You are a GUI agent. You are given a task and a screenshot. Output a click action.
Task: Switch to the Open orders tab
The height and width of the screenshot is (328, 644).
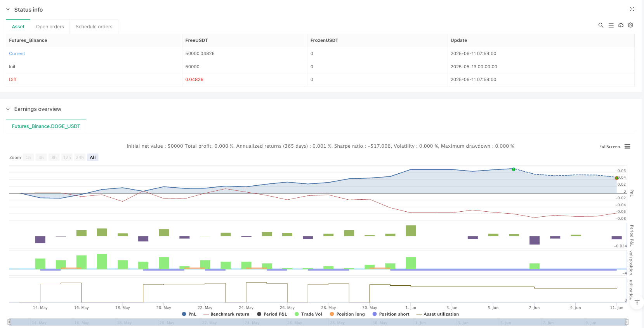point(50,27)
